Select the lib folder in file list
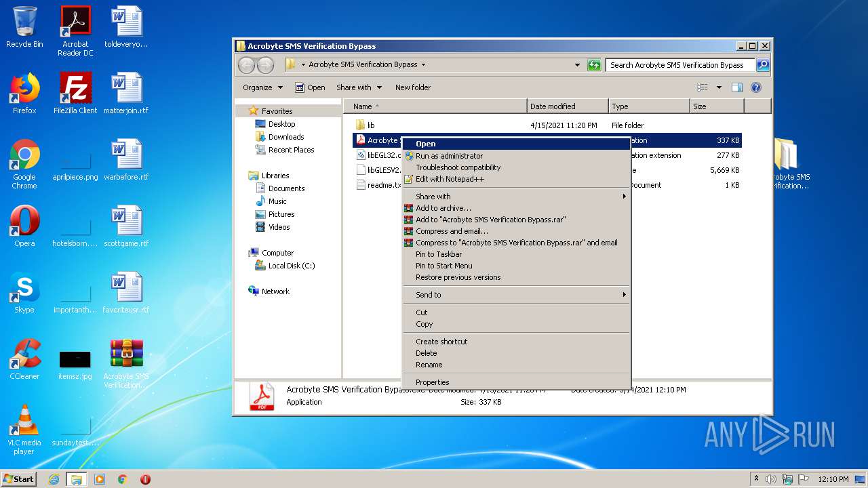 (x=371, y=125)
